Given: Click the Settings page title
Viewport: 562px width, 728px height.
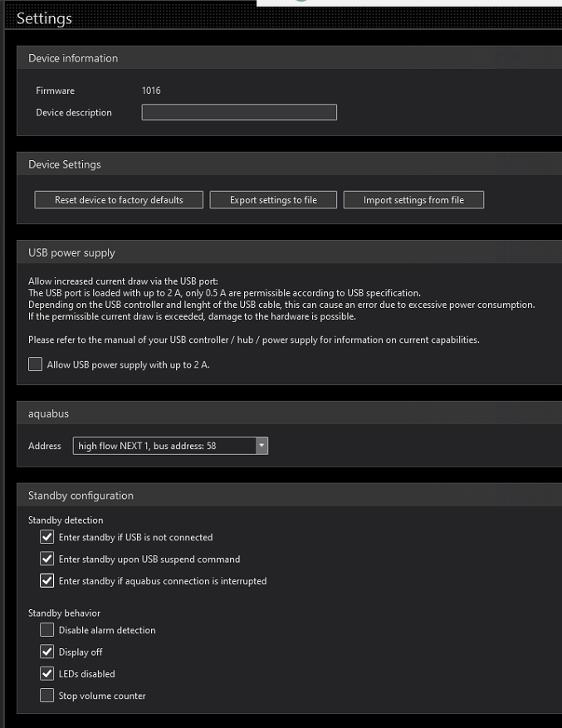Looking at the screenshot, I should pos(44,18).
